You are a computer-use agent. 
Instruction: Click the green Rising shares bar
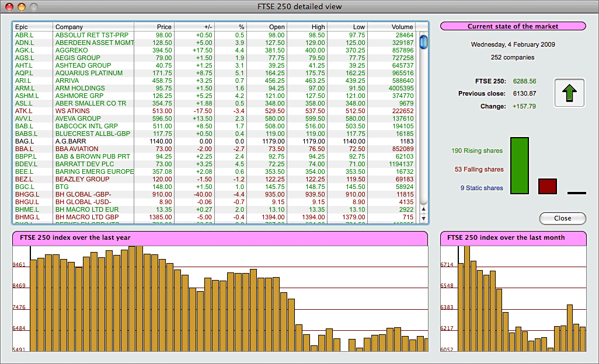519,166
